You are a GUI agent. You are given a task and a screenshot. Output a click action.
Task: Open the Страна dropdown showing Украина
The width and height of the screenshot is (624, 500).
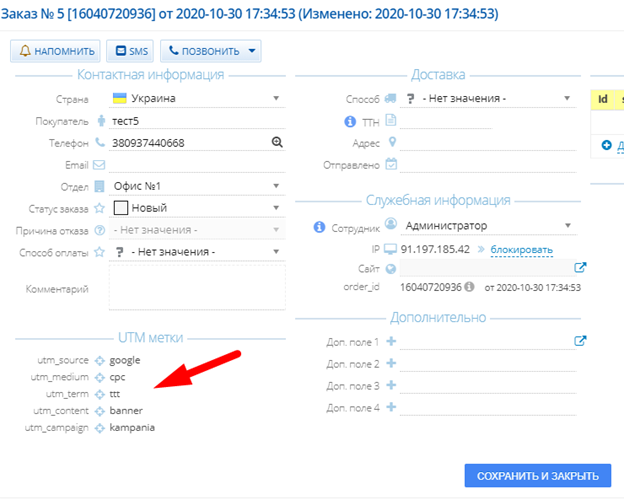[197, 98]
